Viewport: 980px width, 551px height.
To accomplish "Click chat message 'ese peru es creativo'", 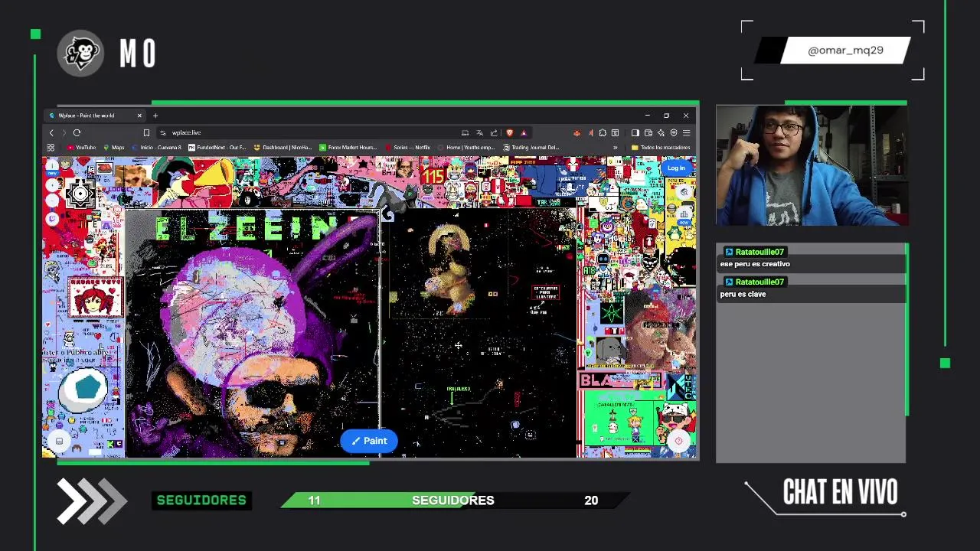I will pos(755,264).
